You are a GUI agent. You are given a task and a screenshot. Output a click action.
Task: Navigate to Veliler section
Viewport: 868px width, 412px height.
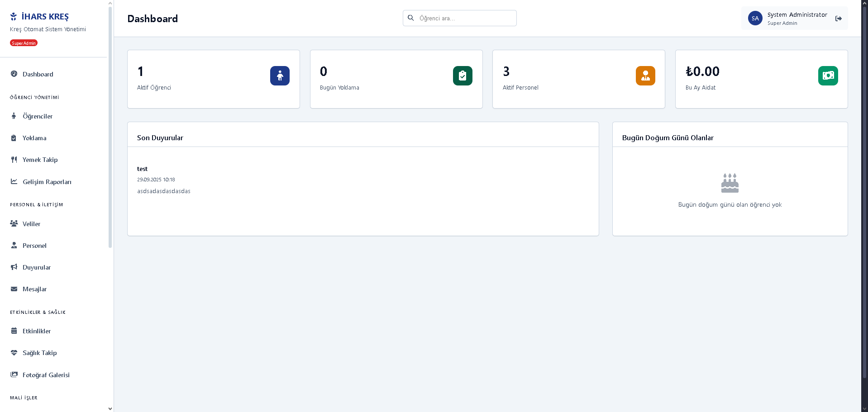click(x=31, y=224)
